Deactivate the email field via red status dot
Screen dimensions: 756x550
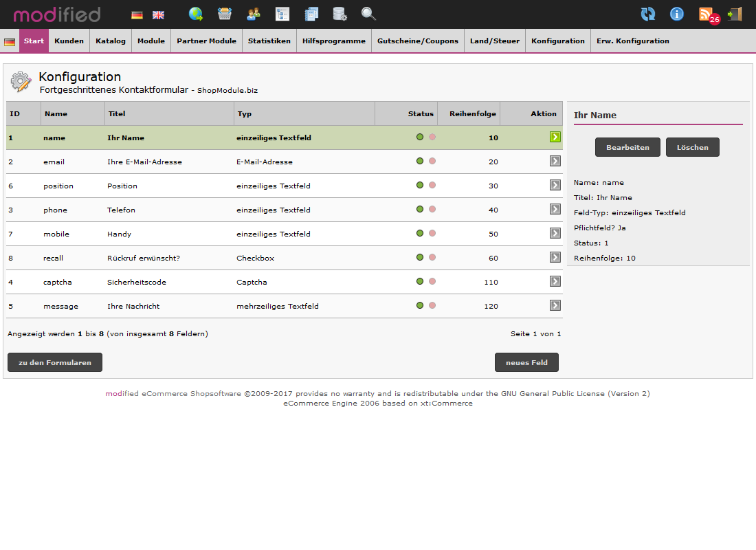click(432, 162)
